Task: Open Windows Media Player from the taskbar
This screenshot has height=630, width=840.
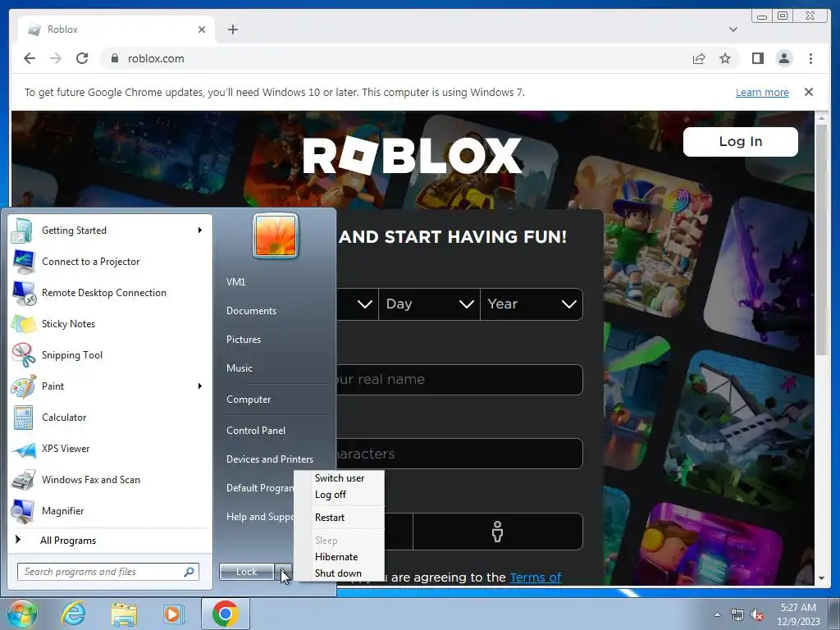Action: [174, 614]
